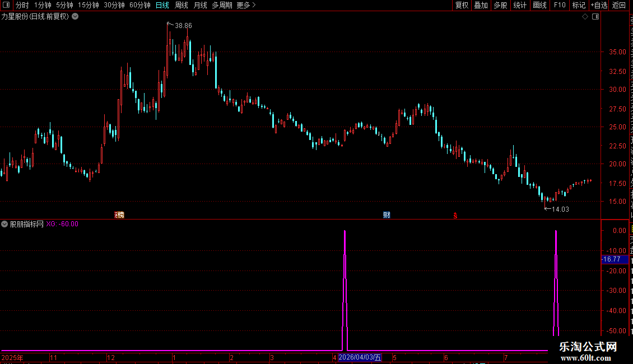Open the 统计 statistics tool
This screenshot has width=633, height=364.
tap(519, 5)
